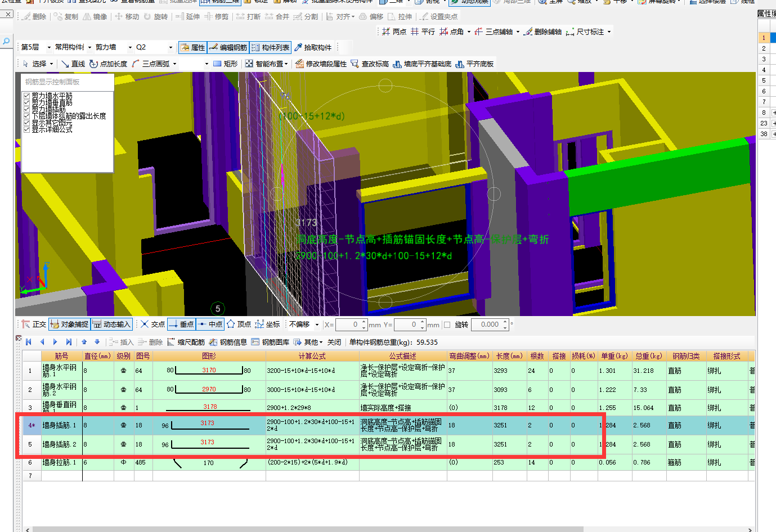Check the 旋转 (rotate) checkbox
The height and width of the screenshot is (532, 776).
point(447,324)
